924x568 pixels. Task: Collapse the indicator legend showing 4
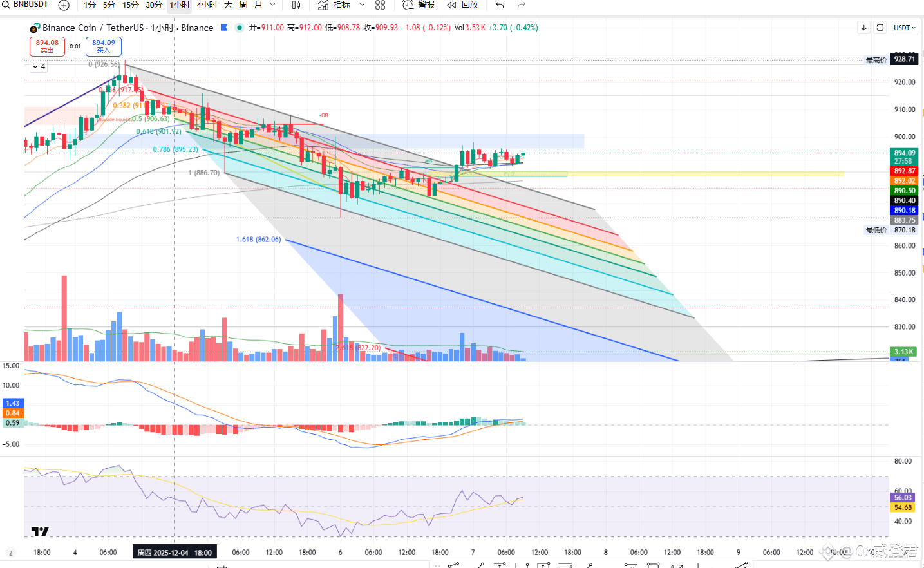point(39,66)
